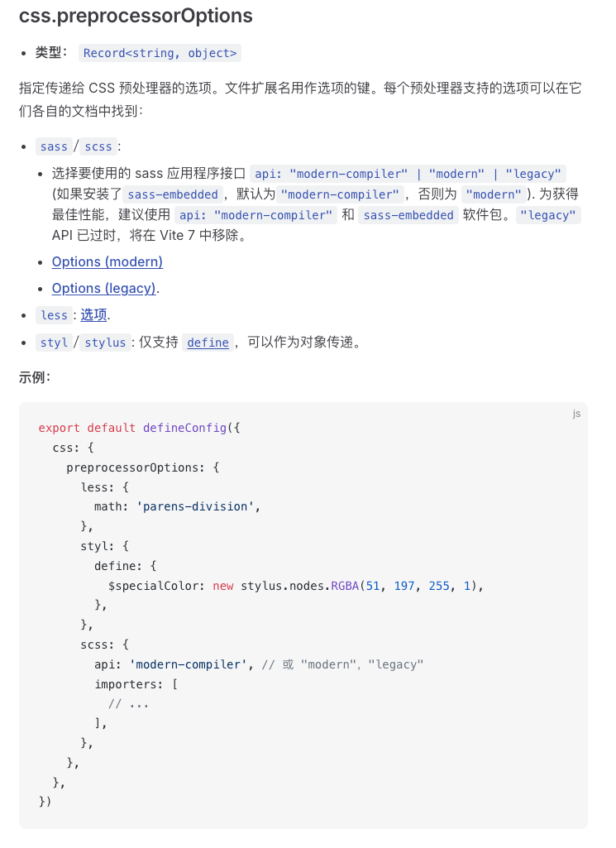Click the 示例 label above the code block
The height and width of the screenshot is (848, 616).
point(35,377)
